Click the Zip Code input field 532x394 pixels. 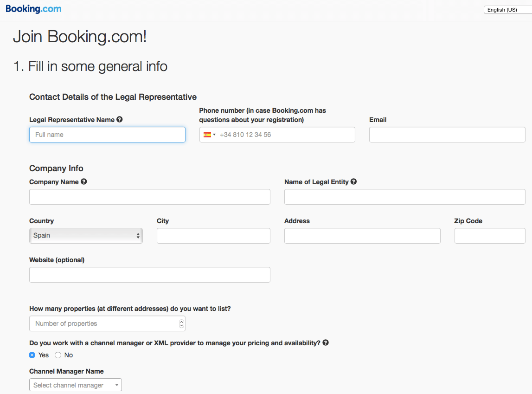pyautogui.click(x=490, y=236)
